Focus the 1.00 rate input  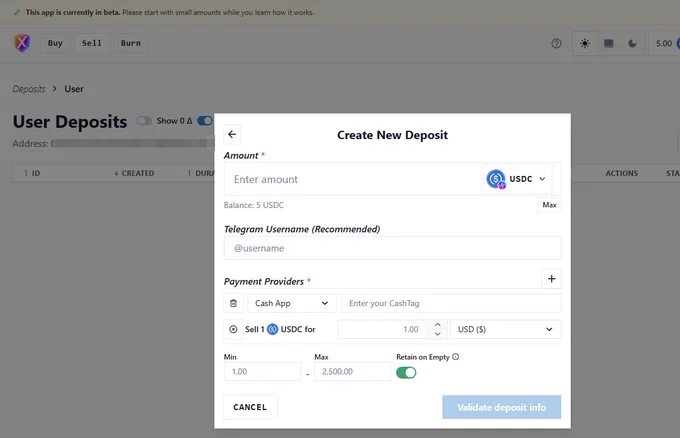click(382, 329)
